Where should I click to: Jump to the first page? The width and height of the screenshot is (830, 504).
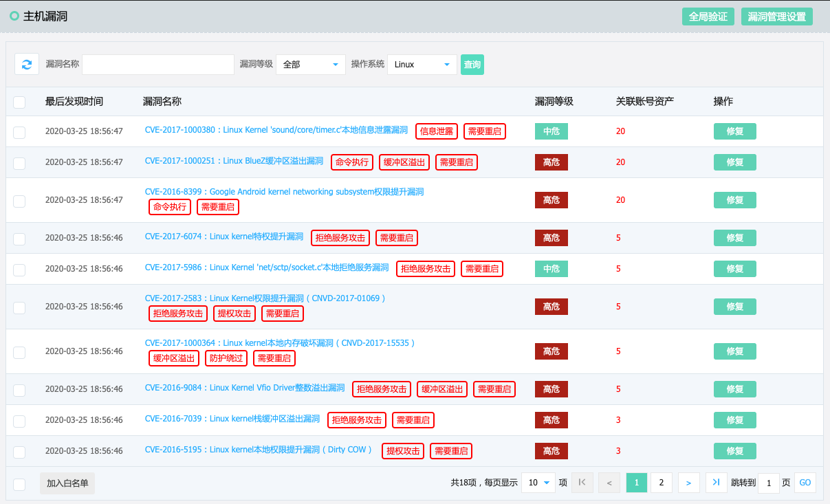(582, 482)
